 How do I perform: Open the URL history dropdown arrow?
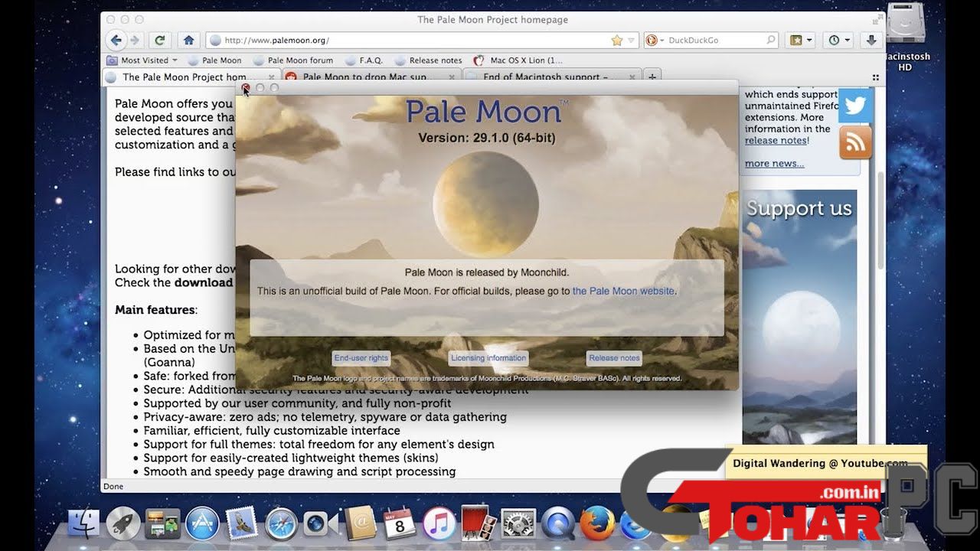(632, 40)
